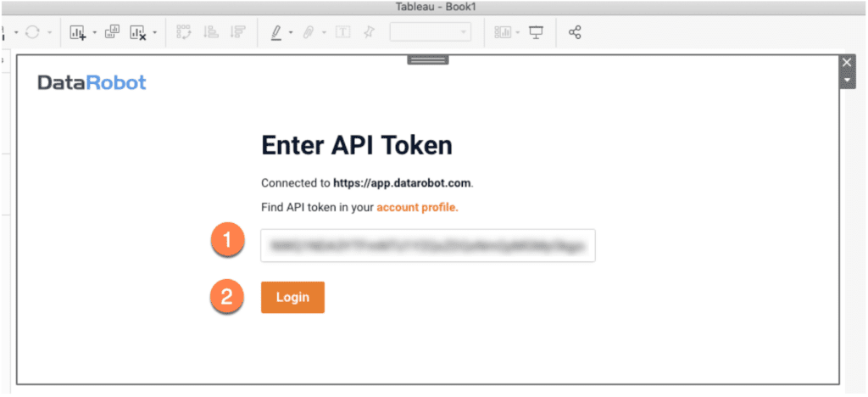Click the Show/Hide Cards icon

point(504,32)
